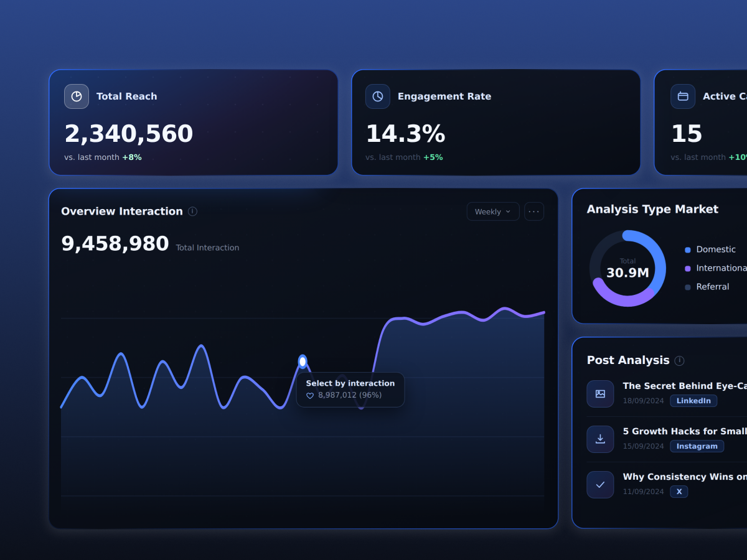Image resolution: width=747 pixels, height=560 pixels.
Task: Click the "Domestic" legend label
Action: (716, 250)
